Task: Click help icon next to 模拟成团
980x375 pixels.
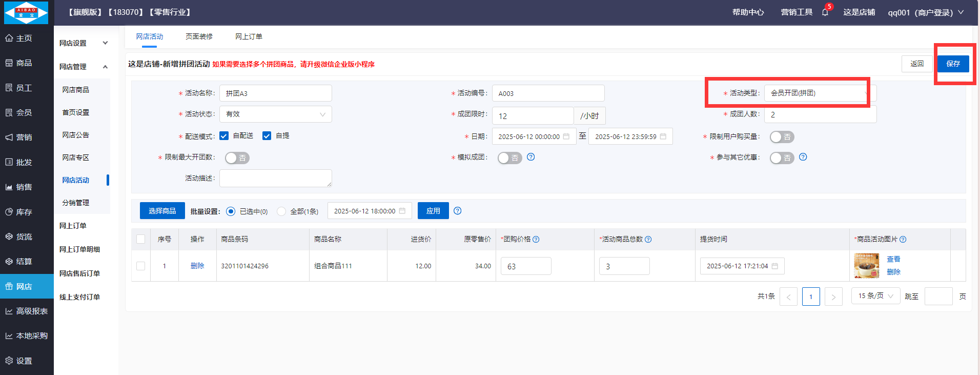Action: point(530,157)
